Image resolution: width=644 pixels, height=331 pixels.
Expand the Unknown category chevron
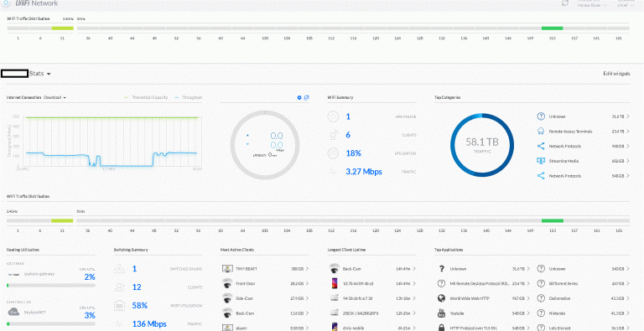(x=627, y=116)
